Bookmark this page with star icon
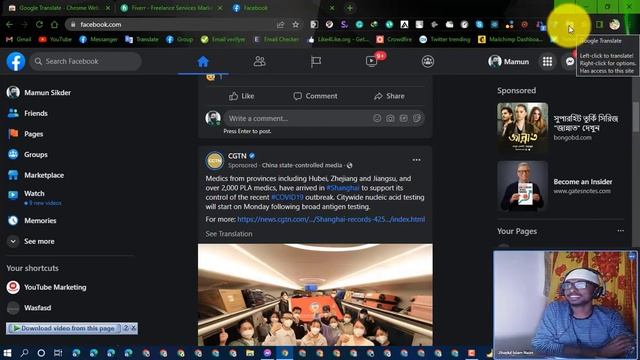This screenshot has height=360, width=640. [x=296, y=24]
